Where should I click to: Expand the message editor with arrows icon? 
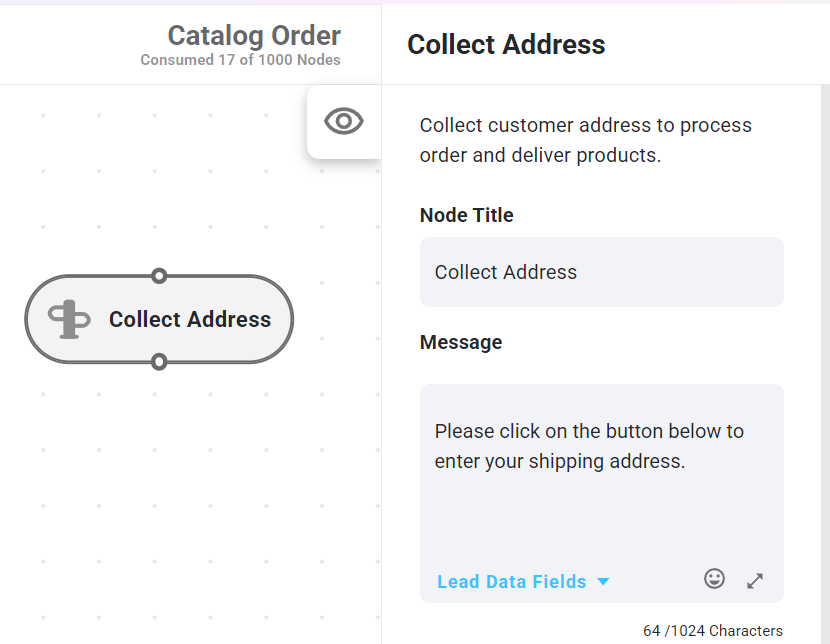pyautogui.click(x=755, y=580)
